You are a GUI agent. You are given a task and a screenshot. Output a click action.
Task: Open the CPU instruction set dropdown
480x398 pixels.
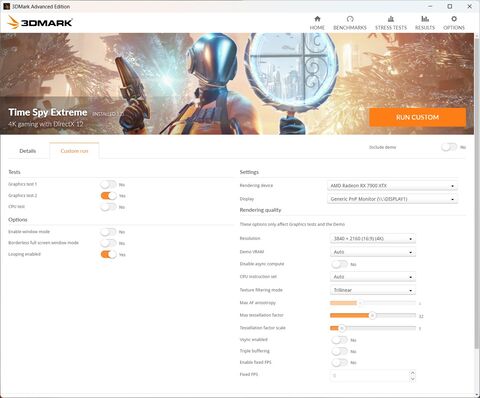[373, 277]
